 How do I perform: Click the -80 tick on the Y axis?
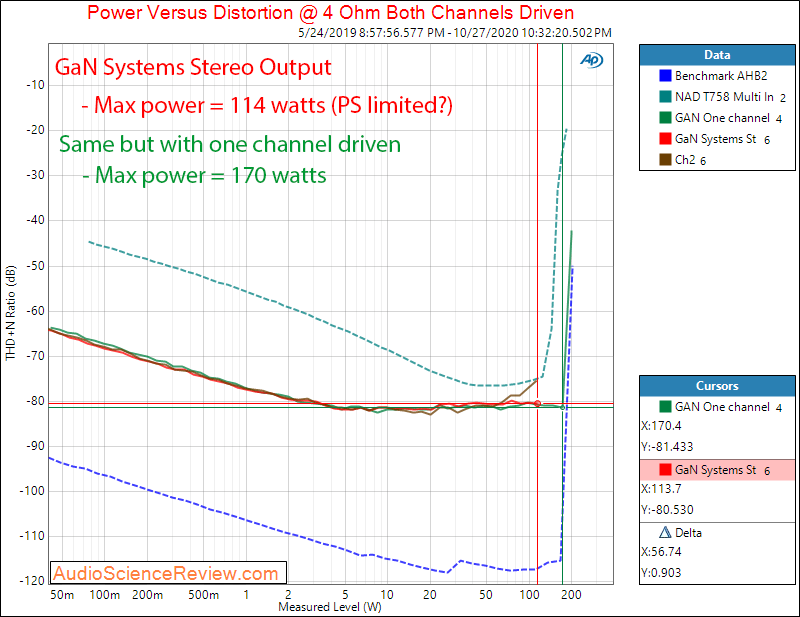click(x=35, y=401)
